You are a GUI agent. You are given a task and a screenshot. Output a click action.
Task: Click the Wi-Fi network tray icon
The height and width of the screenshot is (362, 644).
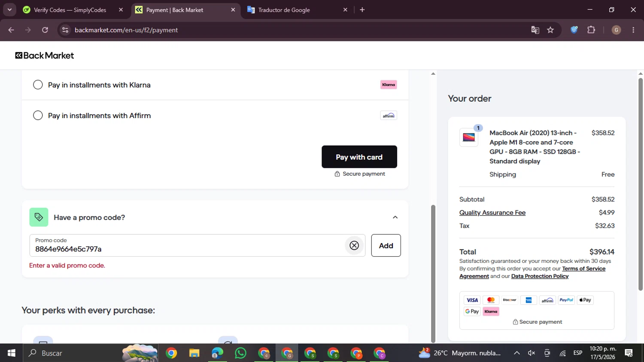point(562,353)
